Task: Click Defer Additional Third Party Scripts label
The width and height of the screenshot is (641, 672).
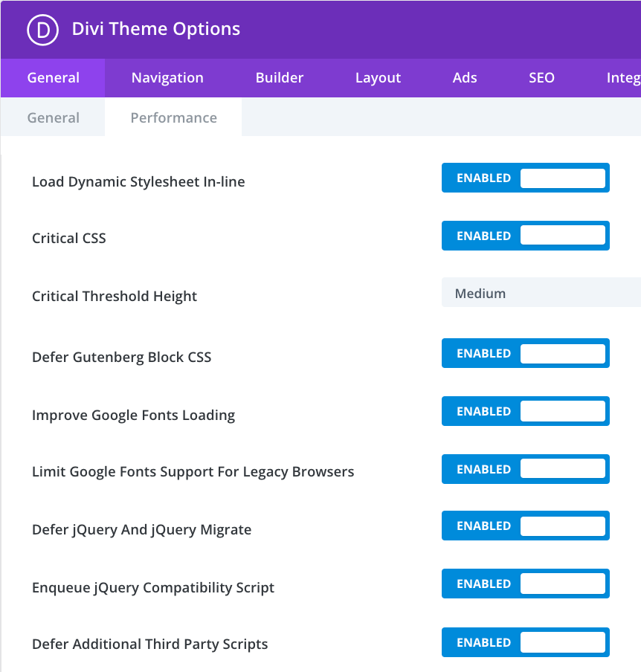Action: coord(149,644)
